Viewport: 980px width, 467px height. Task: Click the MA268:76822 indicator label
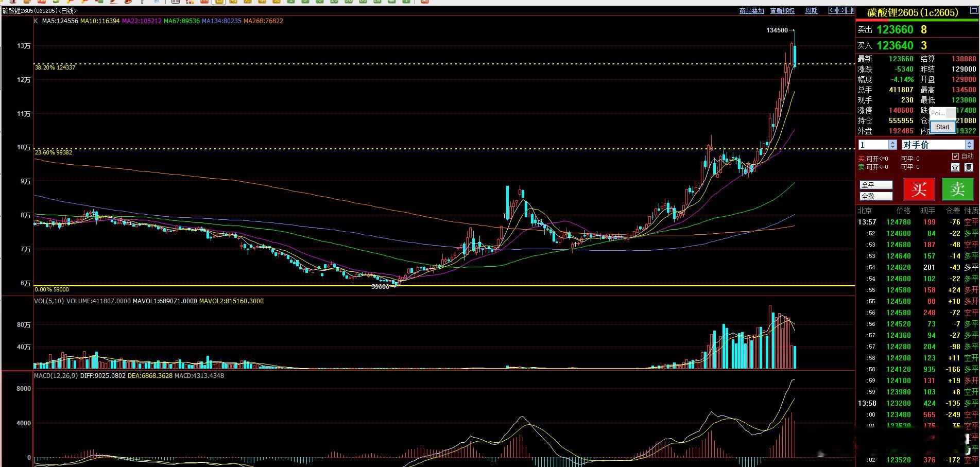263,21
